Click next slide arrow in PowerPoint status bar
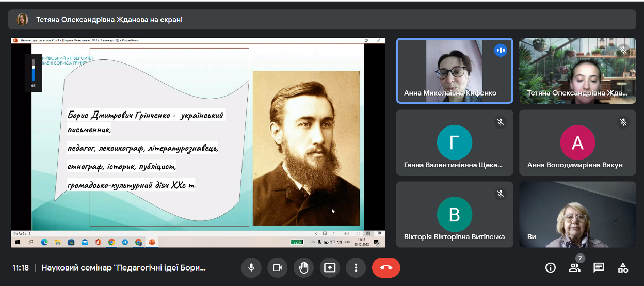The width and height of the screenshot is (644, 286). (x=333, y=233)
